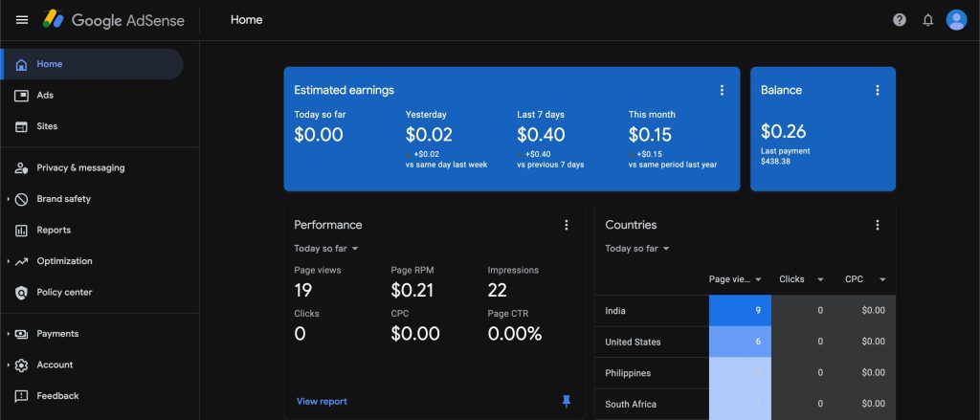This screenshot has height=420, width=980.
Task: Open Performance card more options menu
Action: click(567, 225)
